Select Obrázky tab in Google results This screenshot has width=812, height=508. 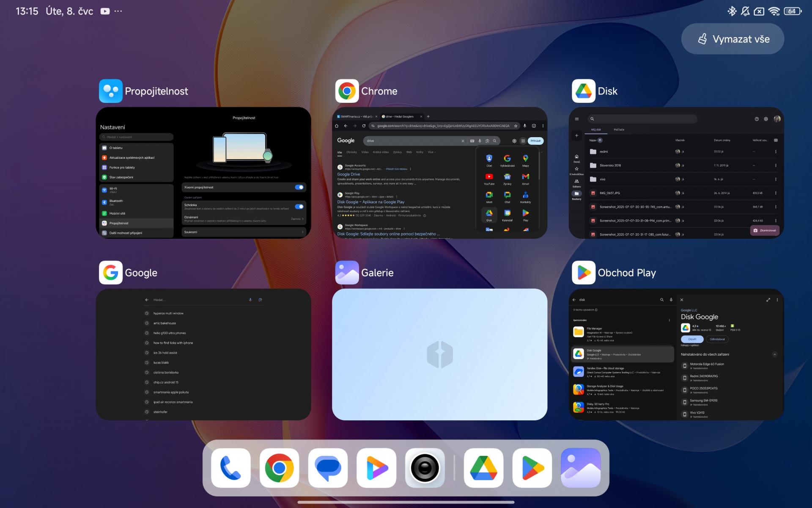click(351, 152)
